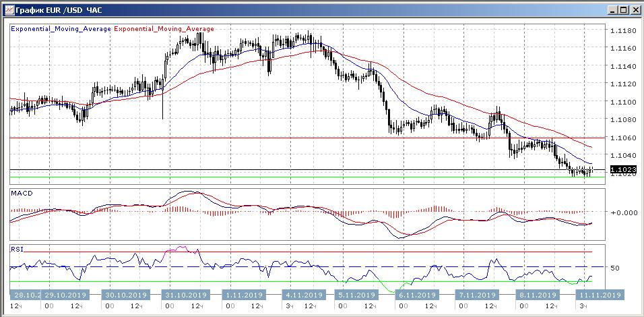Select the 11.11.2019 date marker
This screenshot has height=317, width=644.
tap(600, 295)
